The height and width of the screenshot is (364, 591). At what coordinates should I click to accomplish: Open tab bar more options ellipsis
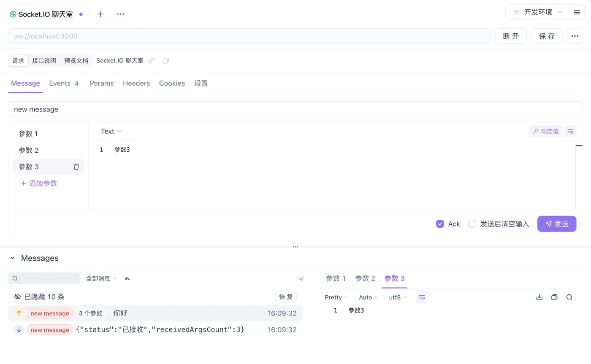(x=120, y=14)
